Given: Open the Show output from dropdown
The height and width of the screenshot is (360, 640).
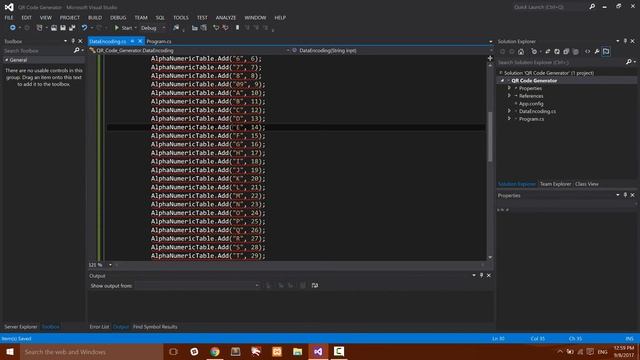Looking at the screenshot, I should tap(198, 286).
